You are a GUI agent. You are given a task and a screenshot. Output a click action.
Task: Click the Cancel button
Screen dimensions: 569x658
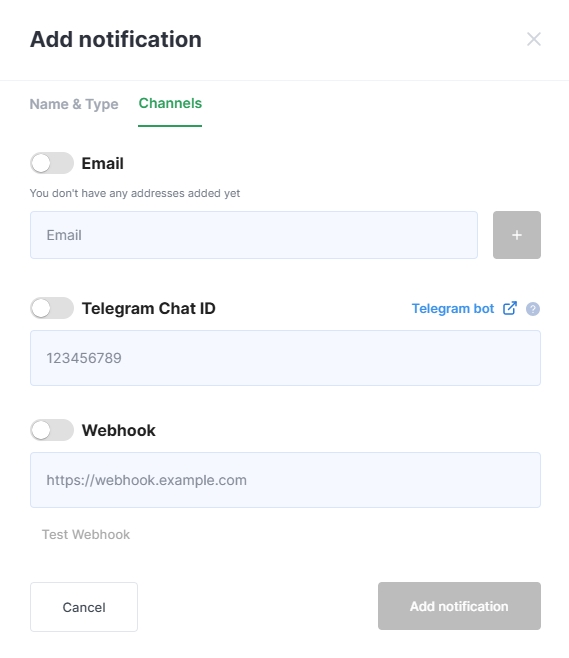[x=84, y=607]
